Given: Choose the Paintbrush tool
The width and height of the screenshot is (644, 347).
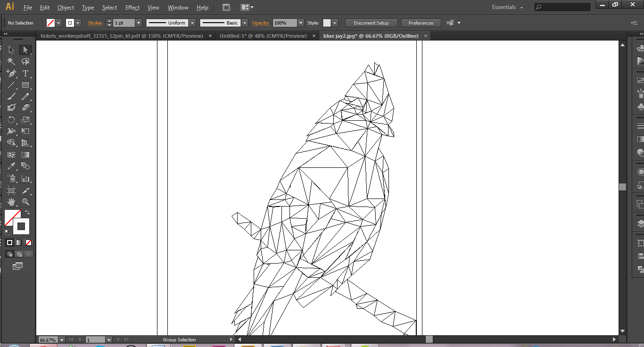Looking at the screenshot, I should tap(11, 97).
